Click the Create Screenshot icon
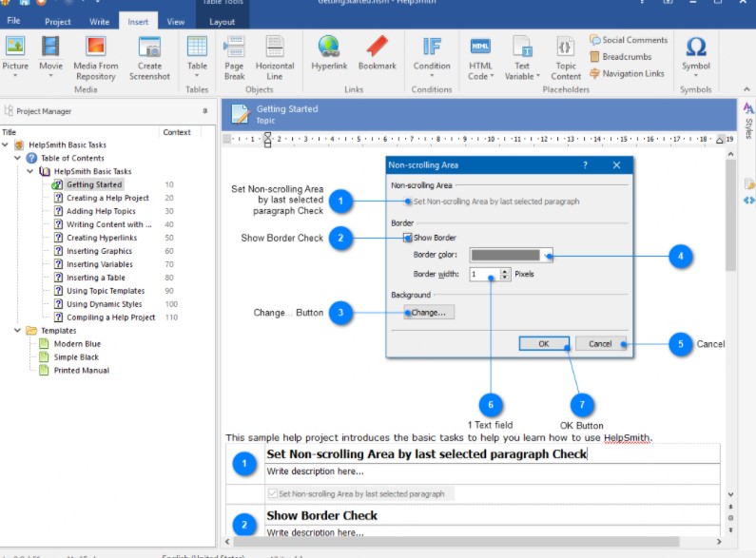This screenshot has height=558, width=756. pos(149,48)
